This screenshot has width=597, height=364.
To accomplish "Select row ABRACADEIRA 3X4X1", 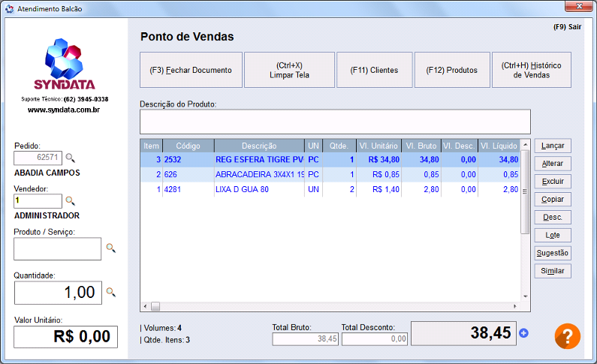I will 330,175.
